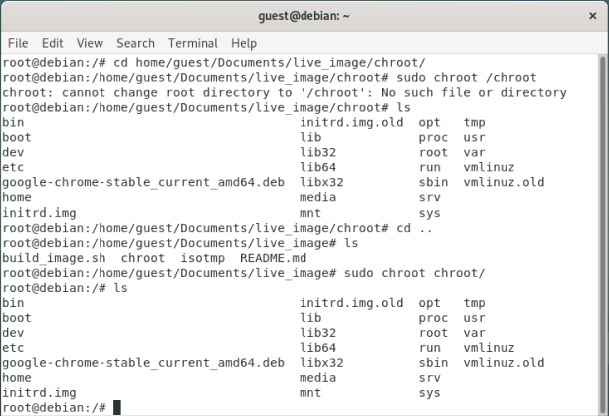Screen dimensions: 609x416
Task: Open the View menu
Action: (x=90, y=44)
